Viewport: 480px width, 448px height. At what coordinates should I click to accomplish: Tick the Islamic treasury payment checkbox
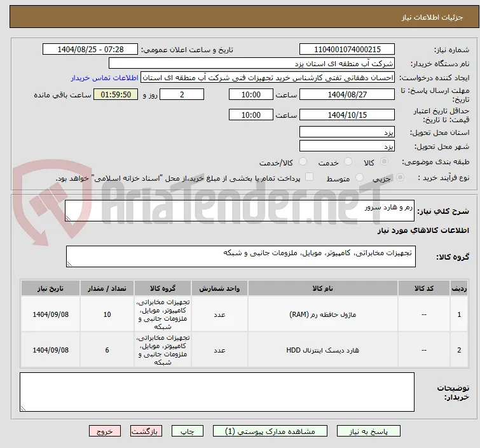click(310, 177)
